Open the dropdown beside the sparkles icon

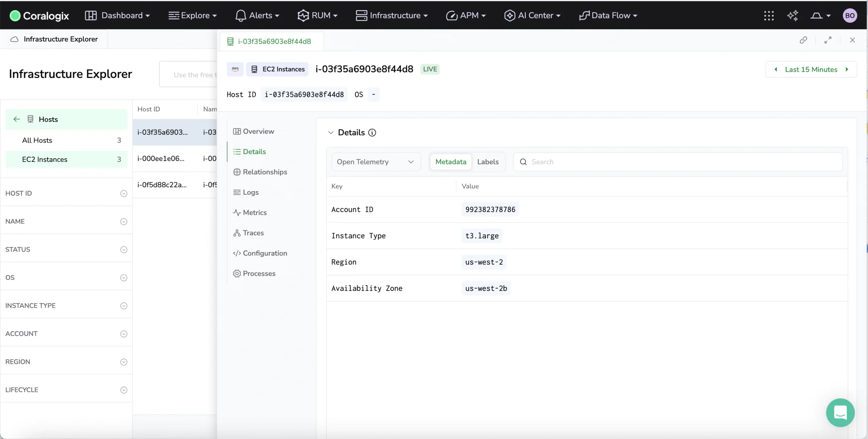(x=821, y=16)
